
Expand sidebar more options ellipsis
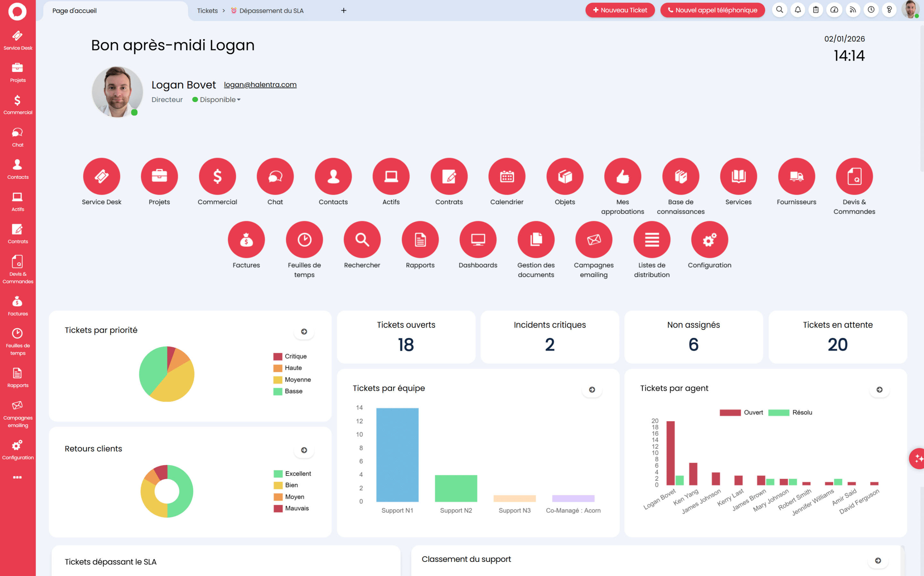coord(18,477)
